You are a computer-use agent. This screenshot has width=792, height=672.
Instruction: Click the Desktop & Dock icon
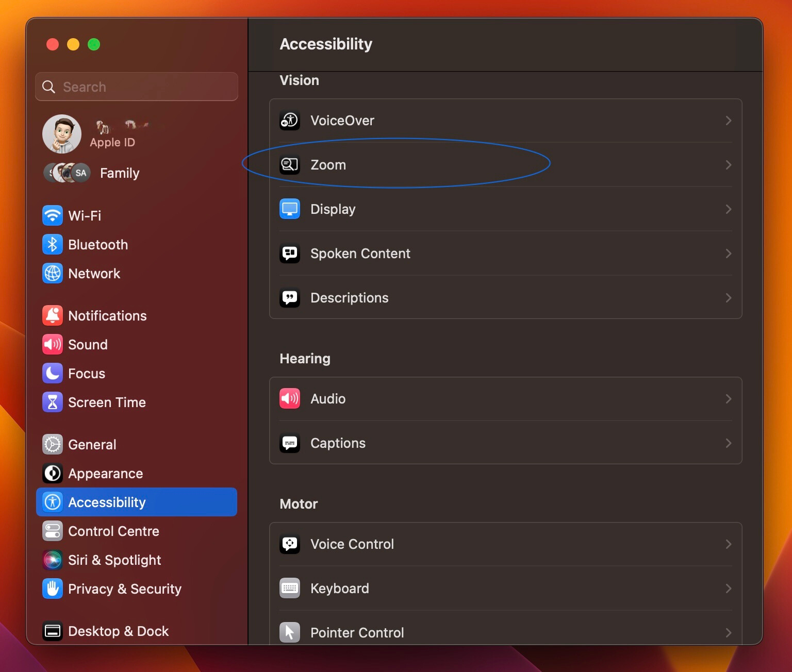click(x=53, y=631)
